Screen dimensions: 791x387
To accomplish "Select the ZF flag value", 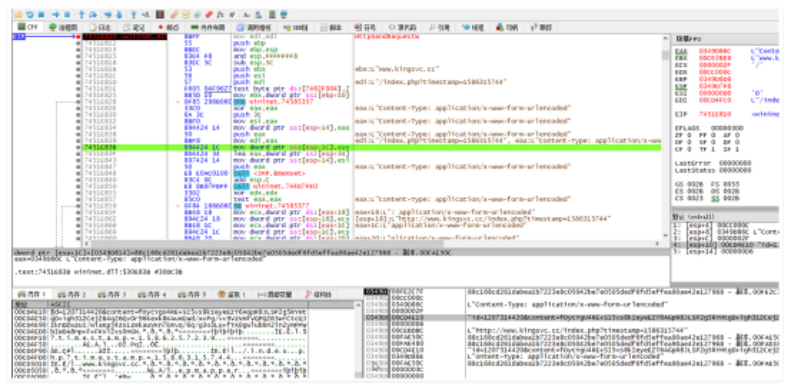I will [688, 136].
